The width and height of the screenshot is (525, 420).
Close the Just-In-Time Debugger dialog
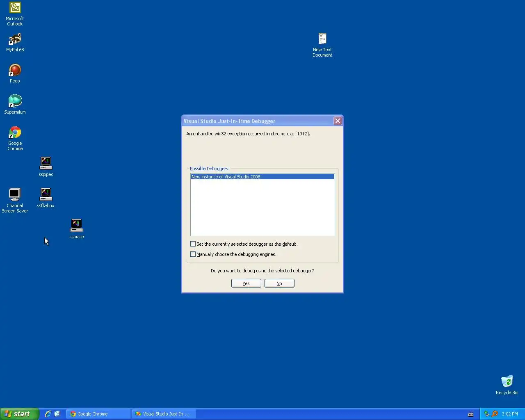pos(338,121)
